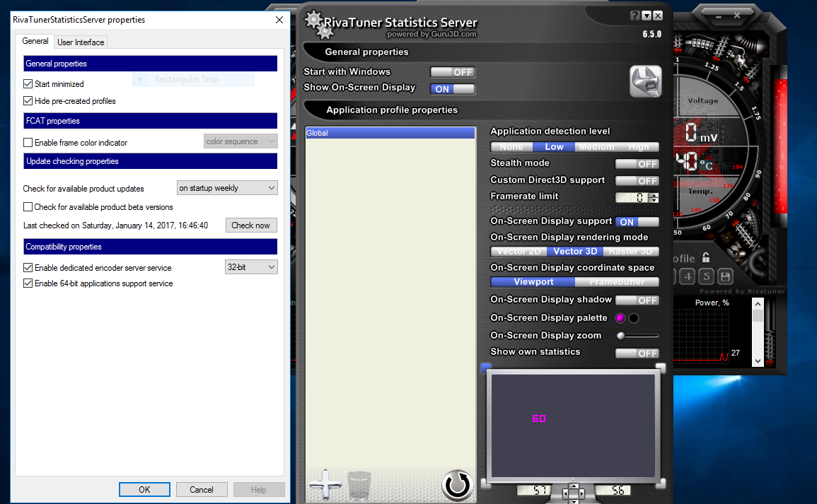Select the magenta OSD palette color
Screen dimensions: 817x504
pos(620,318)
